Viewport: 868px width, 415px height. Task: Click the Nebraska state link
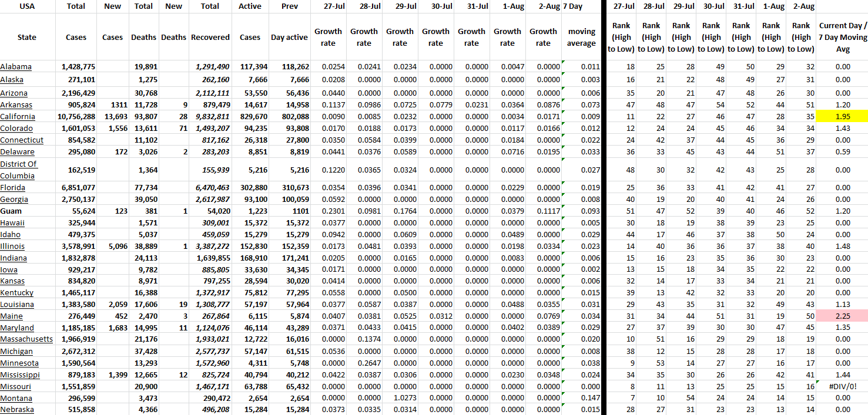(17, 410)
